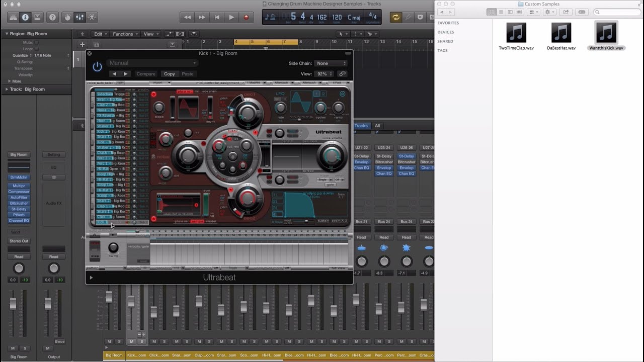
Task: Open the Functions menu in tracks area
Action: point(125,34)
